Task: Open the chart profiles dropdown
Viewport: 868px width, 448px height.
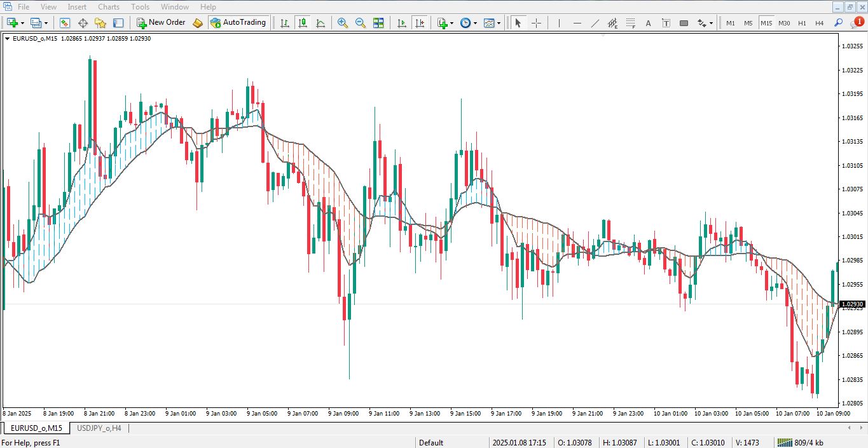Action: point(499,23)
